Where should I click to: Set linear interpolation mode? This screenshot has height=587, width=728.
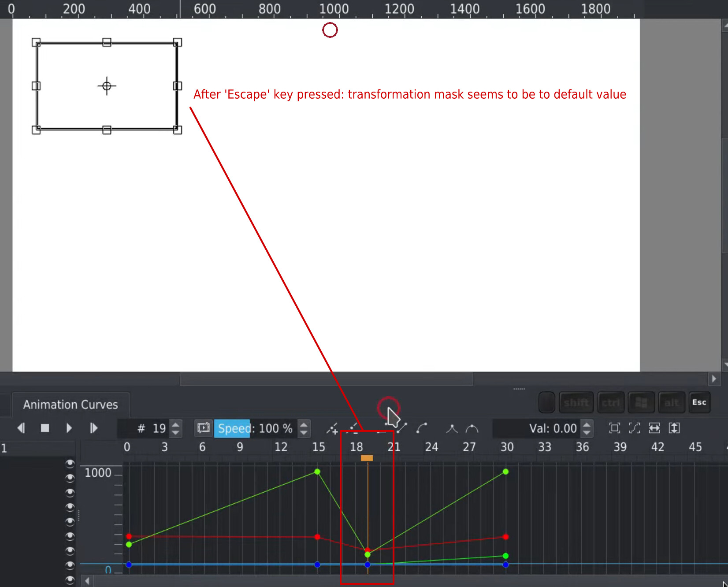[401, 428]
